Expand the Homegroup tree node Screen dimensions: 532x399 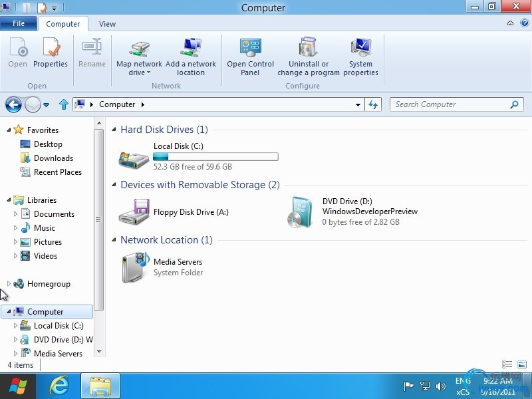pyautogui.click(x=9, y=284)
